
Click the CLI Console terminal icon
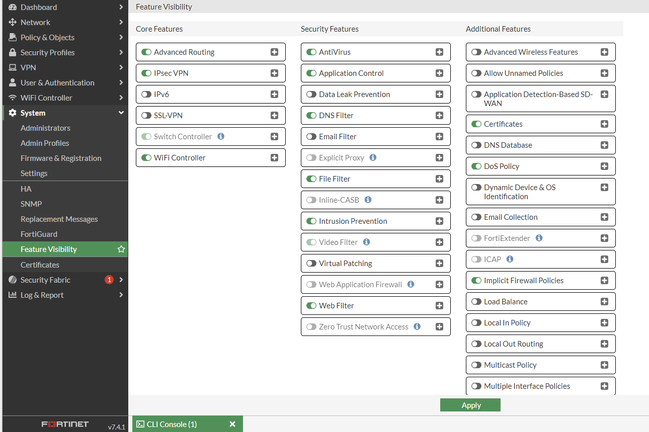click(140, 424)
